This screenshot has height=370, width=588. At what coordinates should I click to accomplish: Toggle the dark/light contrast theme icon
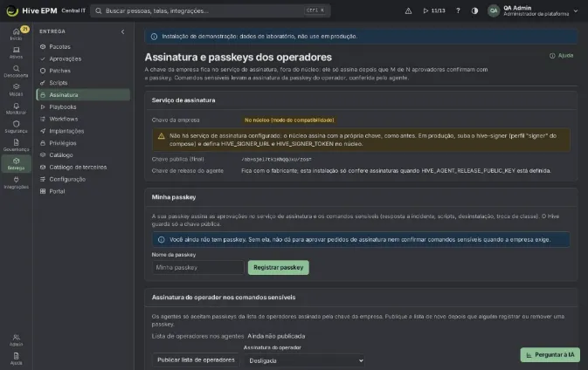pos(474,10)
